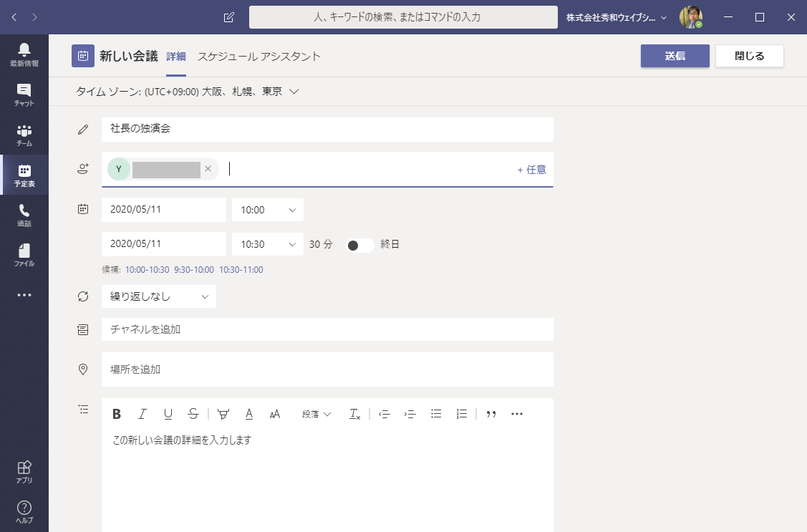Open Files in the left sidebar
Screen dimensions: 807x532
click(x=24, y=255)
